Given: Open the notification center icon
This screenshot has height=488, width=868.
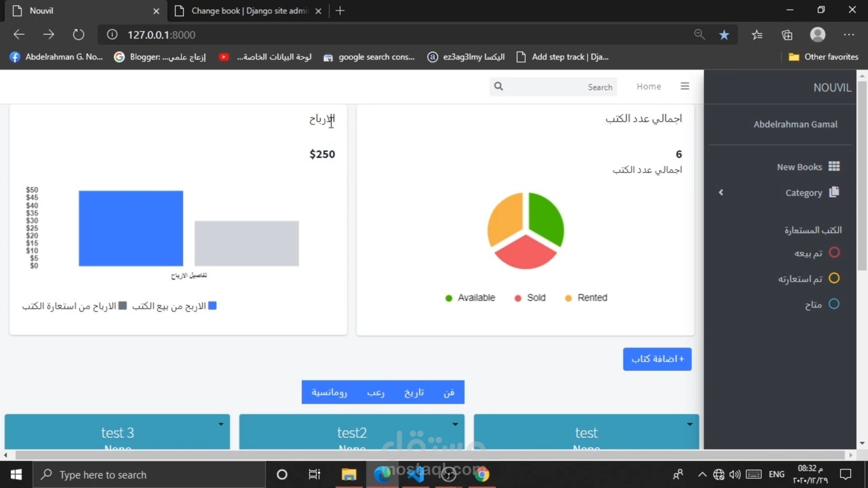Looking at the screenshot, I should tap(846, 474).
